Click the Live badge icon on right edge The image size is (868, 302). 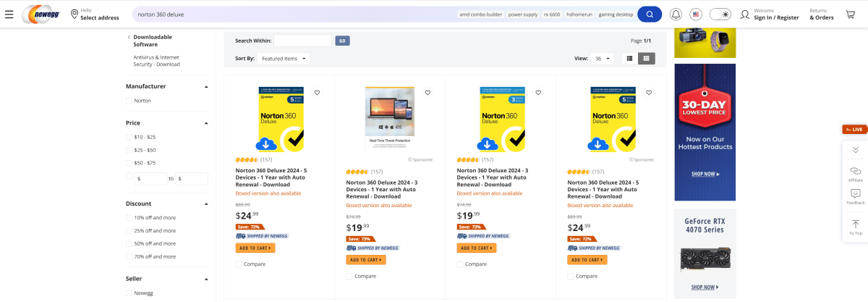click(x=854, y=130)
